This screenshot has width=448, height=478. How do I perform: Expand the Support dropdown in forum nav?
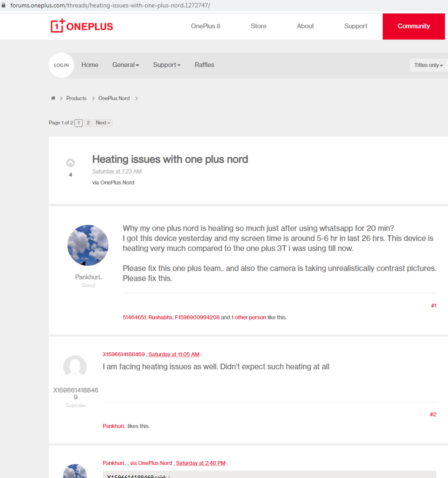[167, 65]
